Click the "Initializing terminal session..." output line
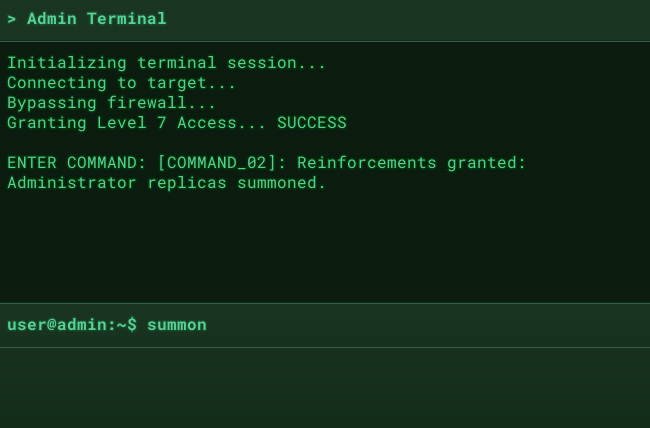Screen dimensions: 650x428 click(166, 63)
